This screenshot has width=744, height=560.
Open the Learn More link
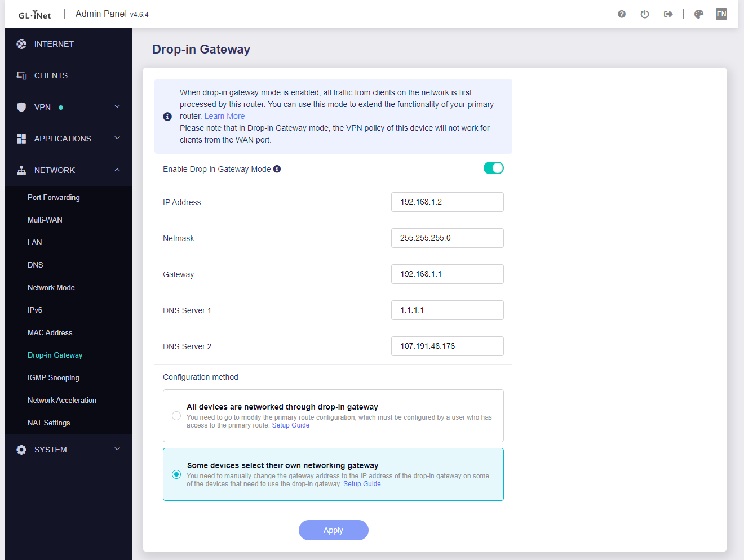(224, 116)
